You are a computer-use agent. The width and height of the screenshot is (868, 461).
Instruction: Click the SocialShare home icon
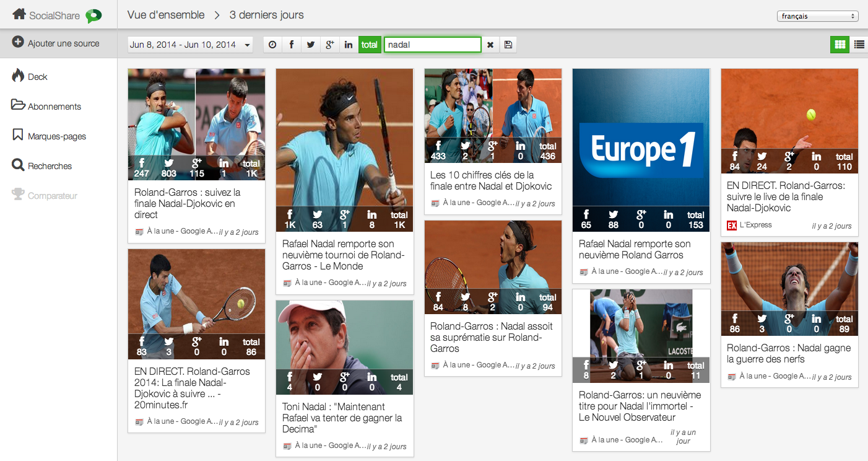pyautogui.click(x=19, y=14)
